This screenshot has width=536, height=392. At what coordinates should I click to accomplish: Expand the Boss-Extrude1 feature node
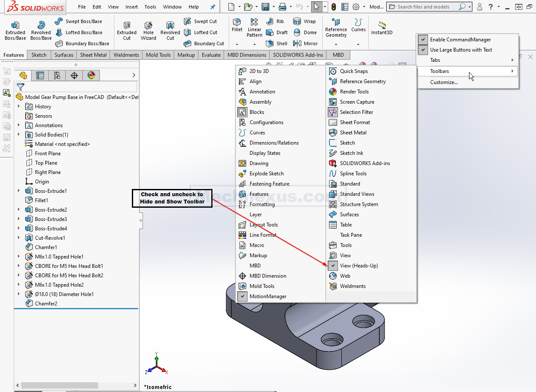[19, 191]
